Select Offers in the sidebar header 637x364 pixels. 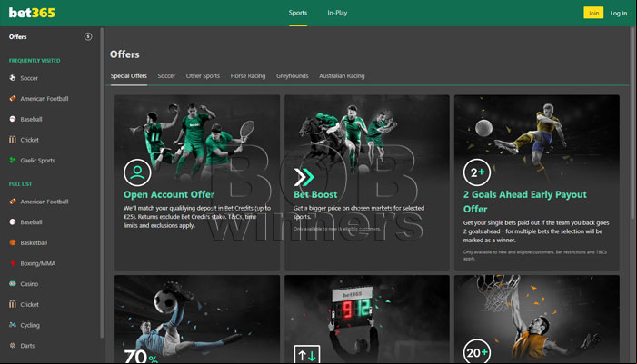point(18,37)
